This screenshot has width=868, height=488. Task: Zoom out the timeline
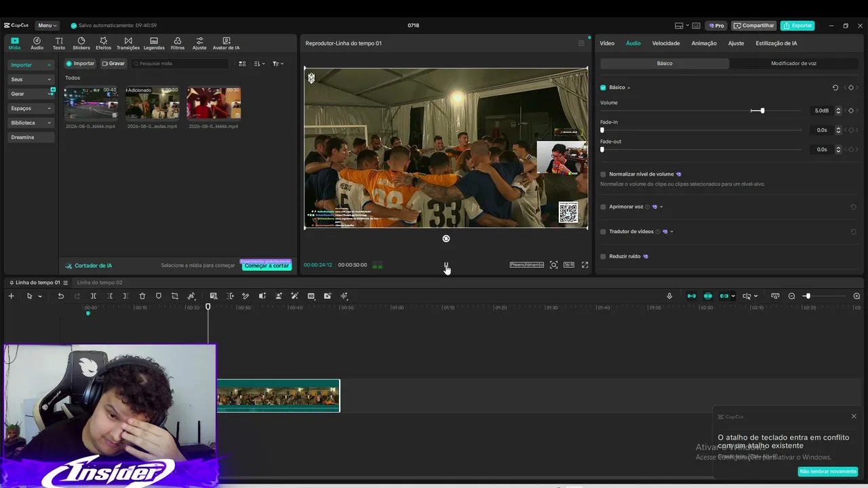click(x=791, y=296)
